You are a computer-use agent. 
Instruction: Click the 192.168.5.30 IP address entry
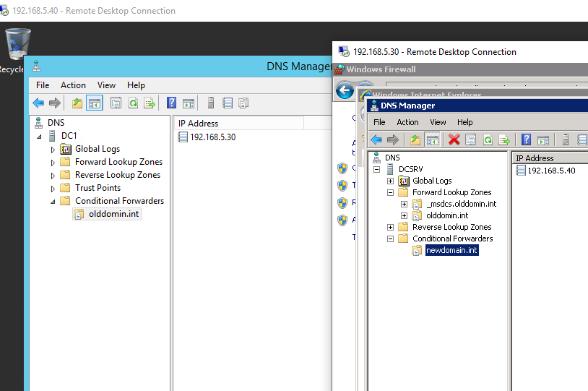tap(212, 137)
